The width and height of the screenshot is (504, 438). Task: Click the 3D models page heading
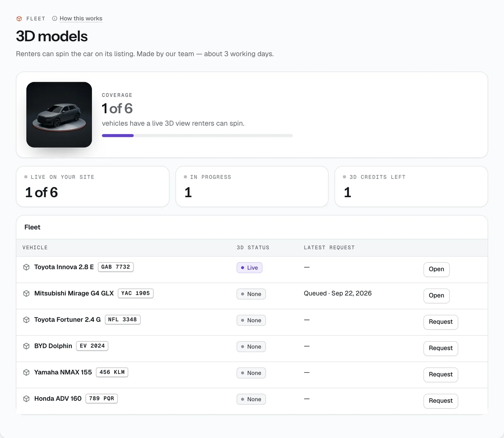click(52, 36)
